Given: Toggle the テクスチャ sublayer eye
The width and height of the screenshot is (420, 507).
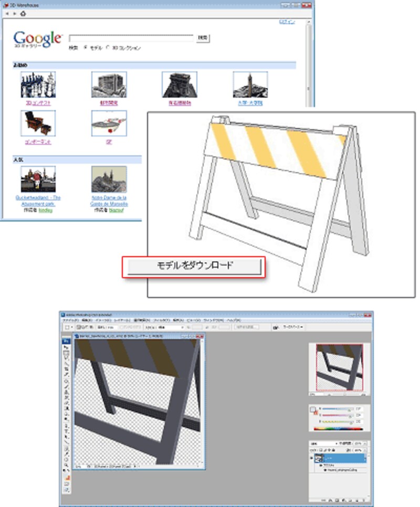Looking at the screenshot, I should coord(321,466).
